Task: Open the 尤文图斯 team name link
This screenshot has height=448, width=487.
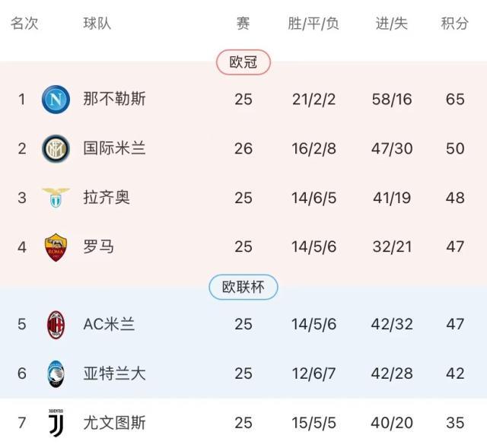Action: tap(115, 422)
